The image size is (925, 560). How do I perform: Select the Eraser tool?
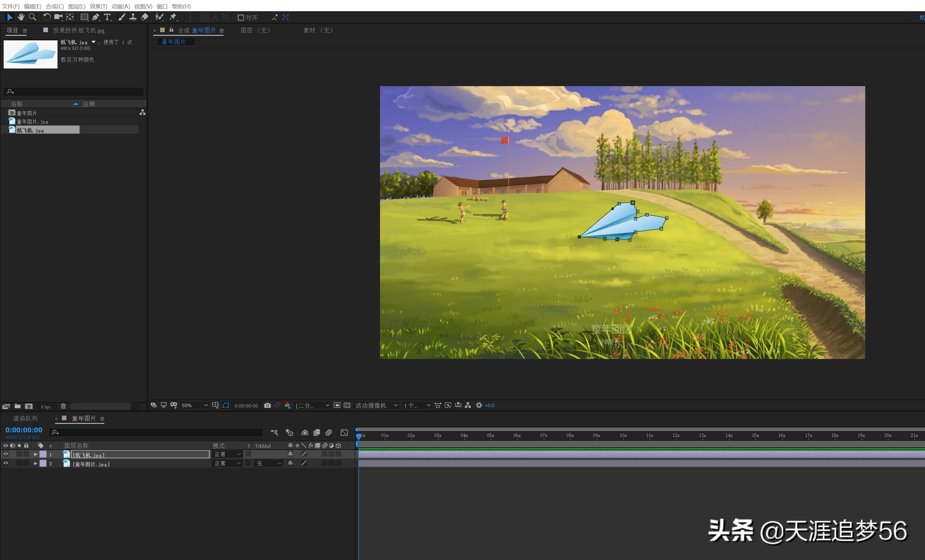pos(145,17)
